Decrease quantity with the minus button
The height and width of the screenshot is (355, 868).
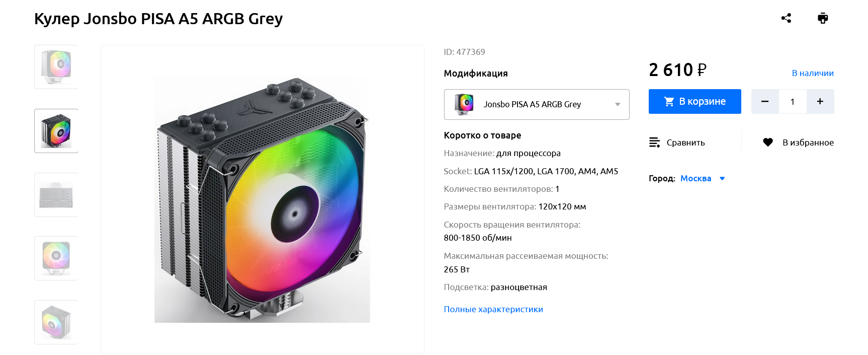coord(765,102)
